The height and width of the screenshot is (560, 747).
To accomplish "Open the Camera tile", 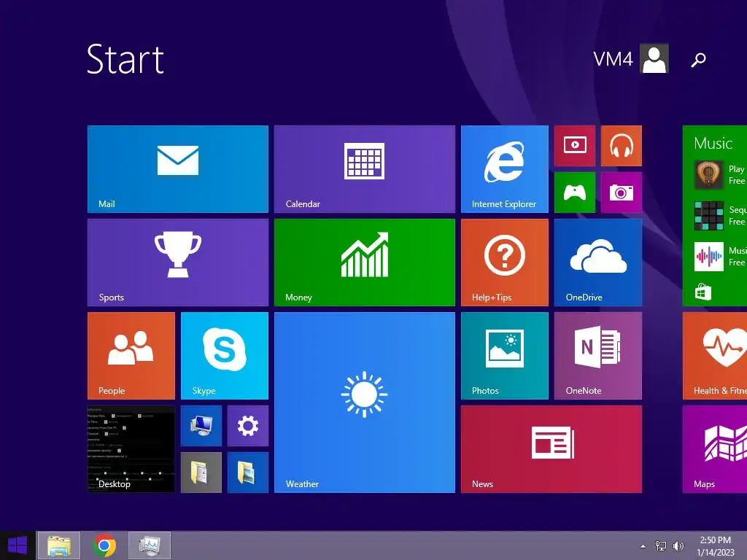I will click(622, 192).
